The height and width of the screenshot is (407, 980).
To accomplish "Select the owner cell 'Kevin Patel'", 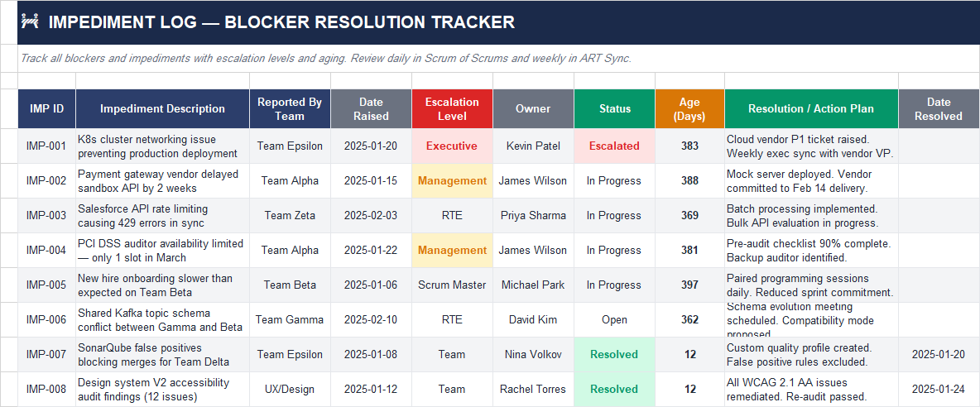I will click(533, 146).
